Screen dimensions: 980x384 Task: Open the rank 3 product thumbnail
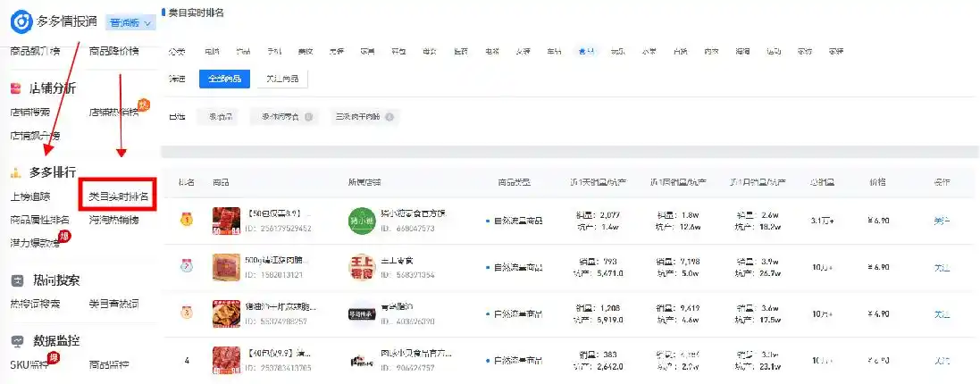pos(226,314)
